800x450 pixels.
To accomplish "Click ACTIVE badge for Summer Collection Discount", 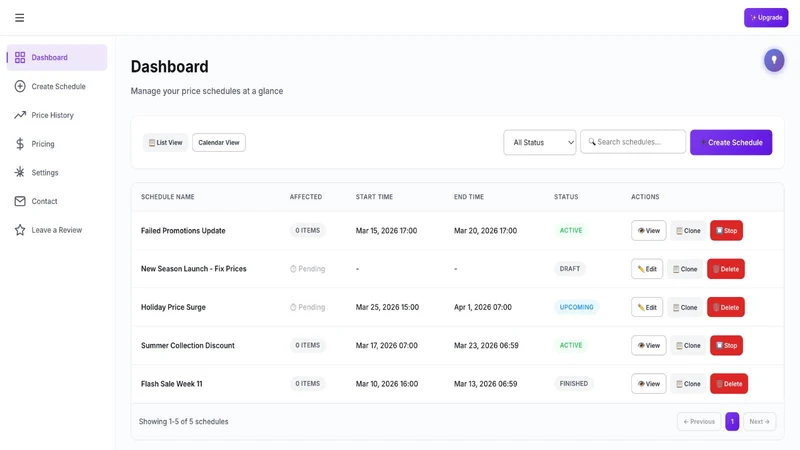I will 571,345.
